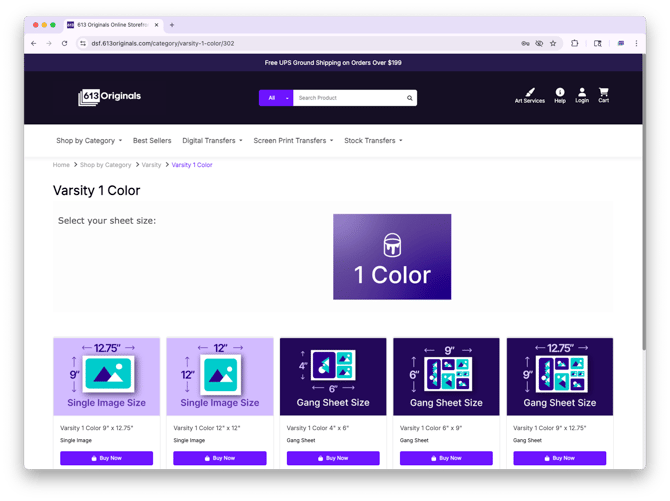Buy Now Varsity 1 Color 4" x 6"
Viewport: 670px width, 501px height.
coord(333,458)
